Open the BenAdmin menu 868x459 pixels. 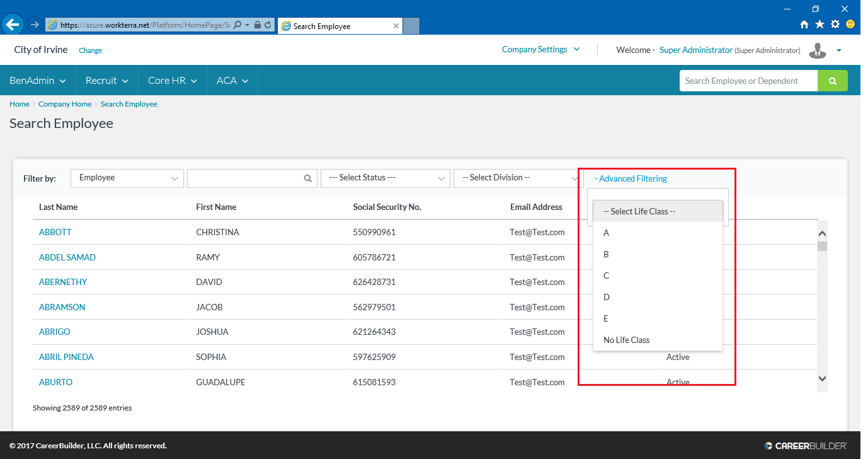pyautogui.click(x=38, y=80)
